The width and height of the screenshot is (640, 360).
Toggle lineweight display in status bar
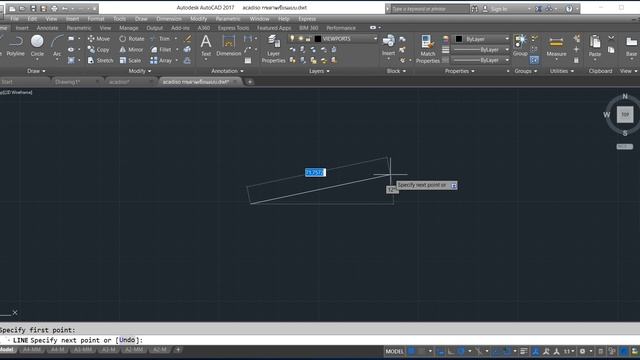[x=524, y=351]
